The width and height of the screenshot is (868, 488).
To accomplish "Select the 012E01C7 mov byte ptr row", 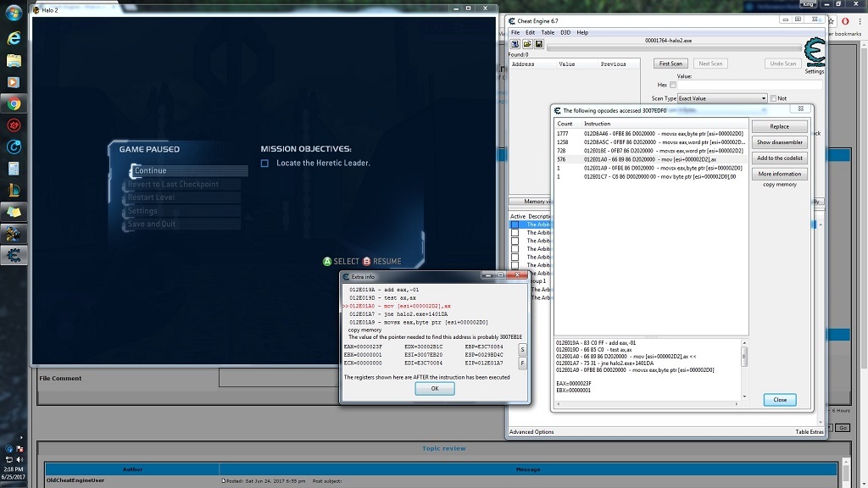I will tap(650, 176).
